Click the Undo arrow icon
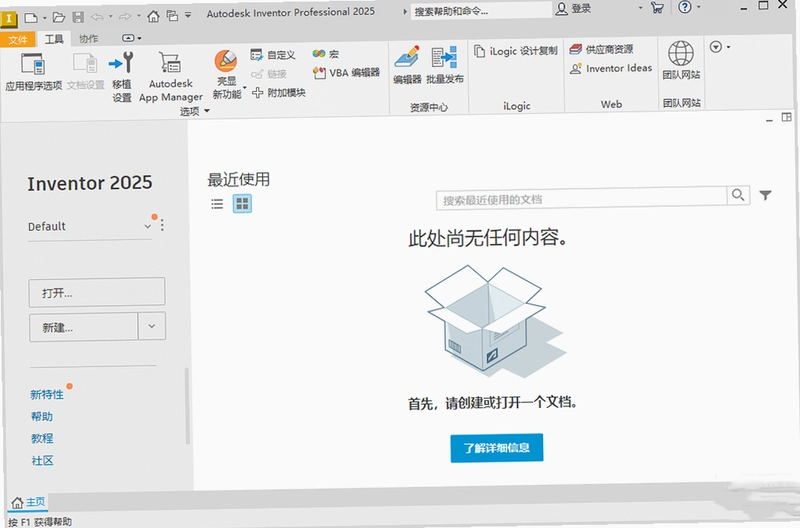 [x=97, y=17]
